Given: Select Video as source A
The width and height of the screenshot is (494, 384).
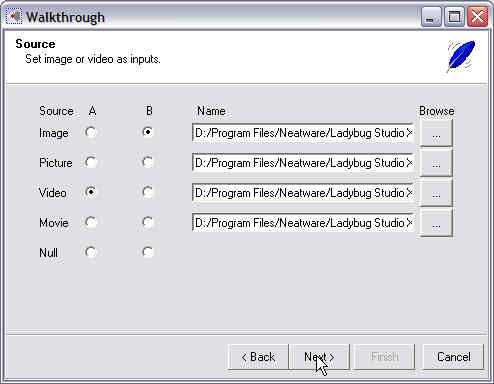Looking at the screenshot, I should point(91,192).
